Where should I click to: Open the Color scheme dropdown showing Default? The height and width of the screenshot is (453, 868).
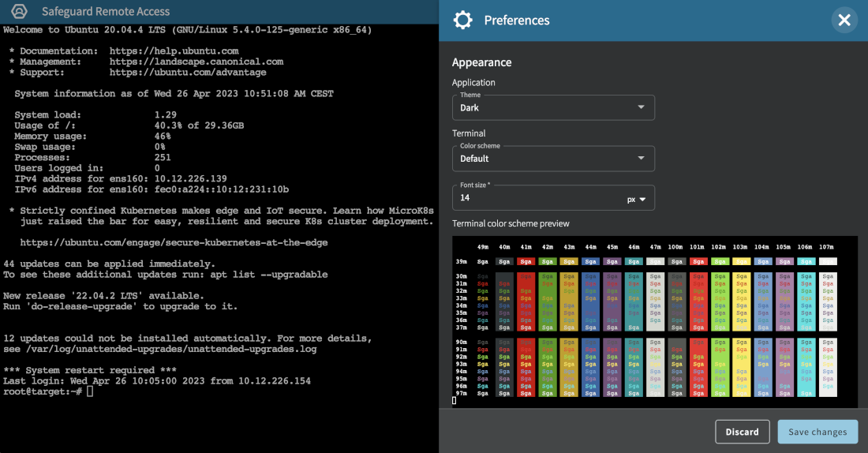(553, 159)
